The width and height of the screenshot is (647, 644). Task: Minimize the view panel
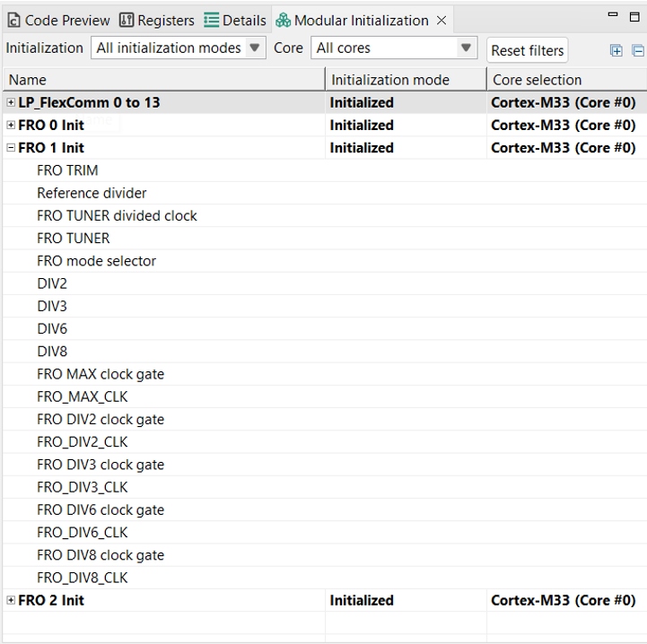click(612, 16)
